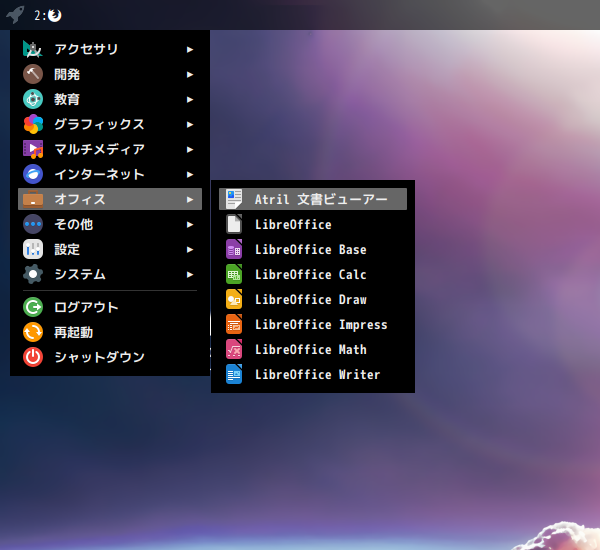Click the rocket launcher icon in the panel
The width and height of the screenshot is (600, 550).
pos(15,15)
